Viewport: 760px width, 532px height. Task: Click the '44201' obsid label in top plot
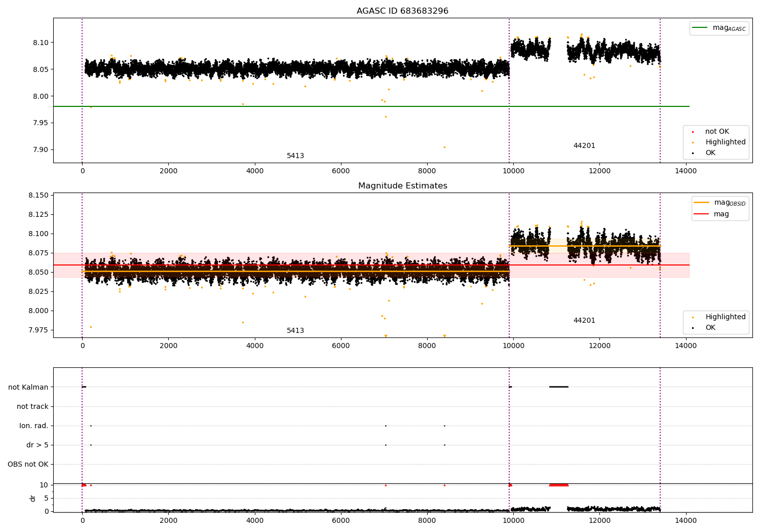pyautogui.click(x=584, y=146)
